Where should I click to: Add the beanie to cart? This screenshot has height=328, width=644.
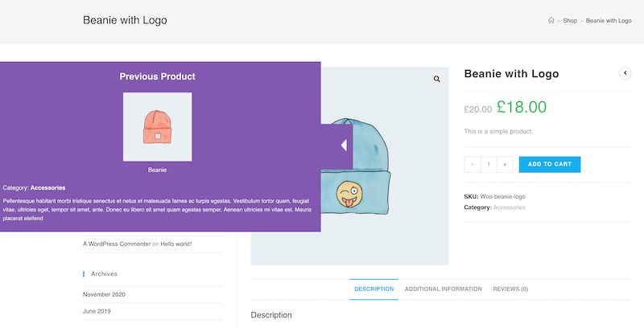coord(550,165)
